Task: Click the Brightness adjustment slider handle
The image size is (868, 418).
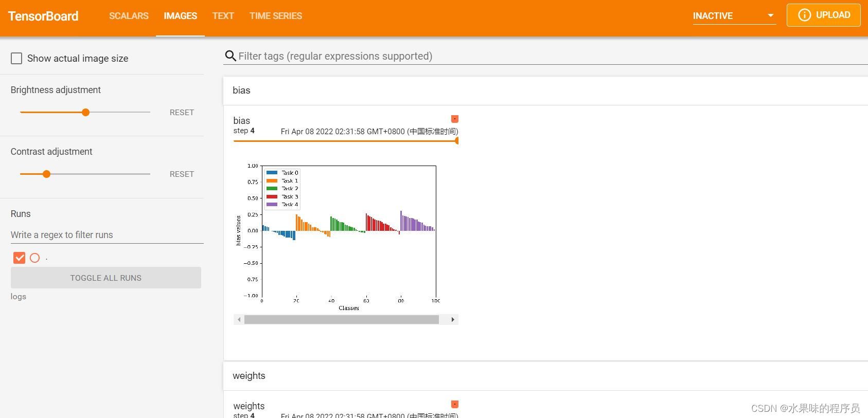Action: (x=86, y=112)
